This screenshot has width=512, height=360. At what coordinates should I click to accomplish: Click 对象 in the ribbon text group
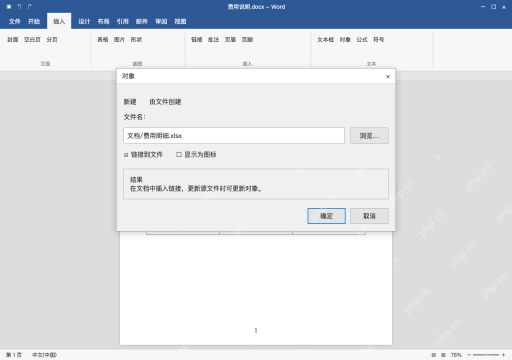click(345, 39)
